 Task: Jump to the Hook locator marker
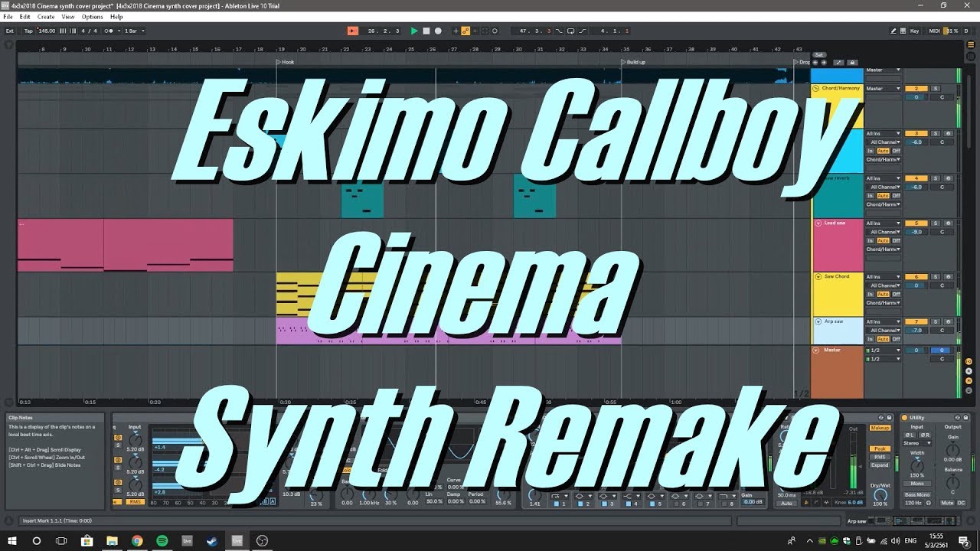[x=286, y=62]
